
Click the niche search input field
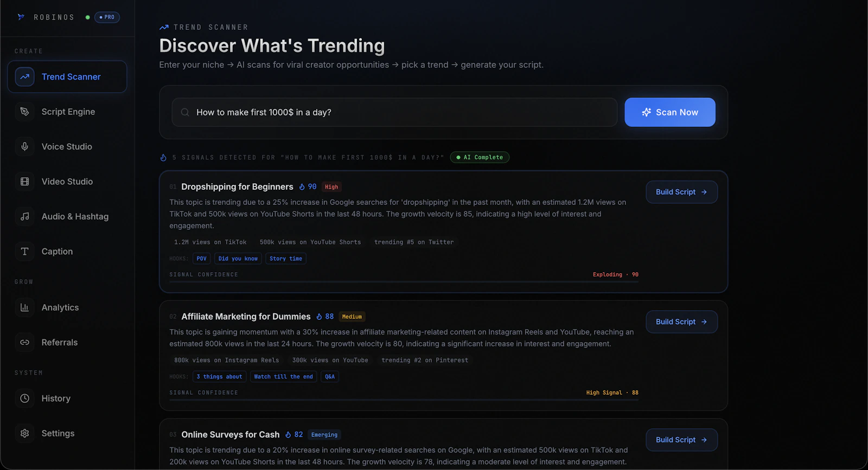coord(394,112)
